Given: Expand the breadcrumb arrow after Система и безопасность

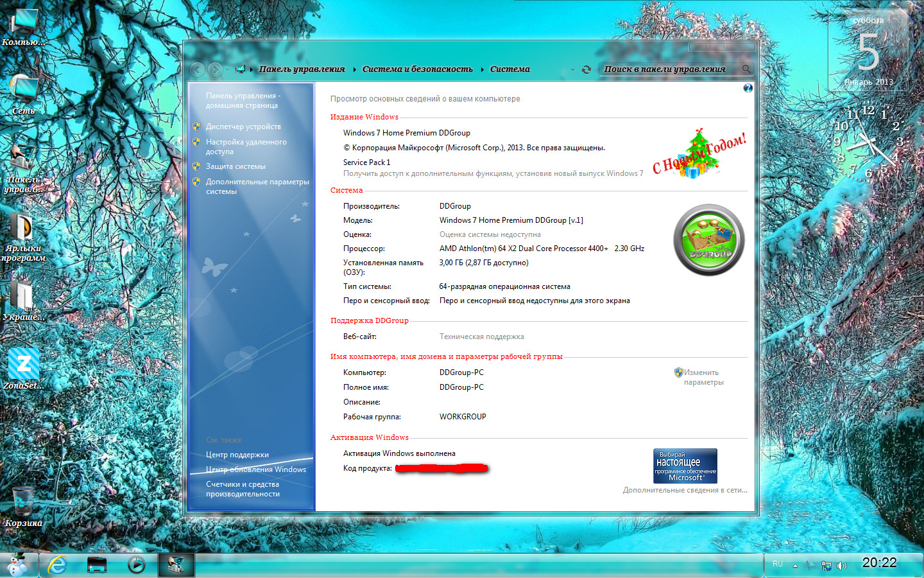Looking at the screenshot, I should tap(482, 69).
